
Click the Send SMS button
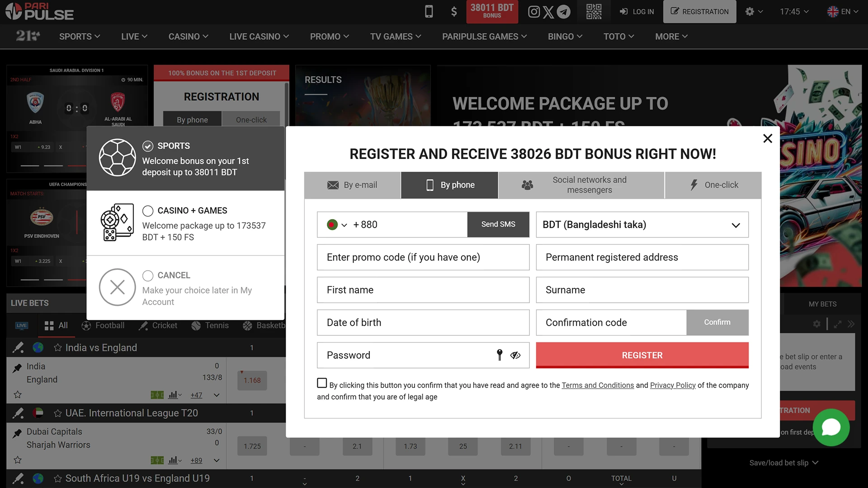[x=498, y=224]
